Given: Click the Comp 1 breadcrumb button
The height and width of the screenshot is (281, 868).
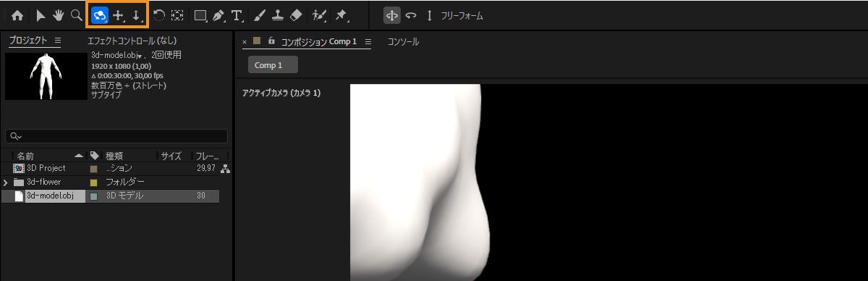Looking at the screenshot, I should (x=273, y=65).
